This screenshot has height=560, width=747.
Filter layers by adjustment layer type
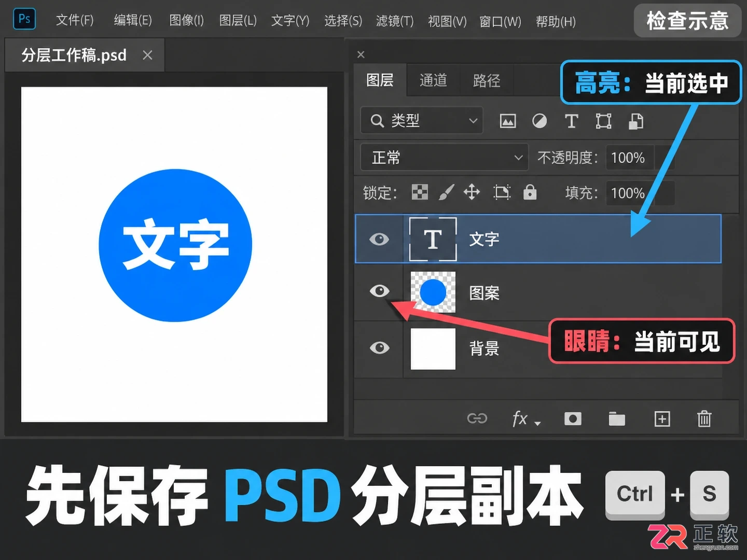pos(539,121)
